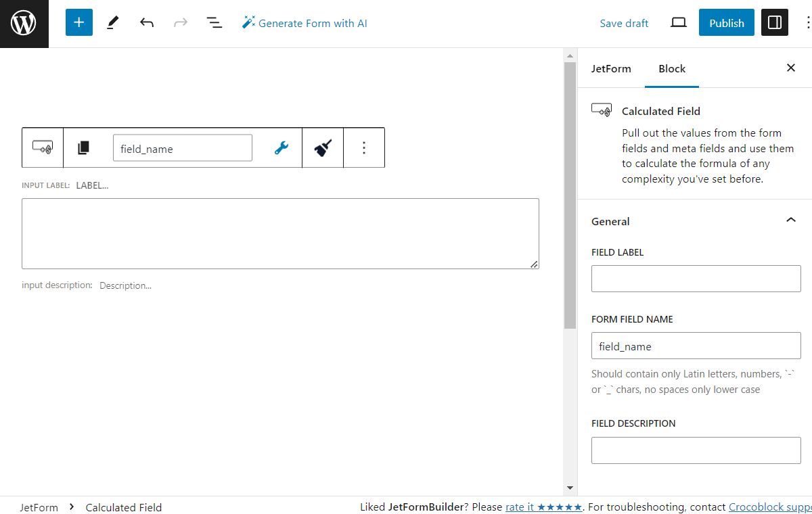This screenshot has width=812, height=514.
Task: Collapse the General settings section
Action: (x=790, y=220)
